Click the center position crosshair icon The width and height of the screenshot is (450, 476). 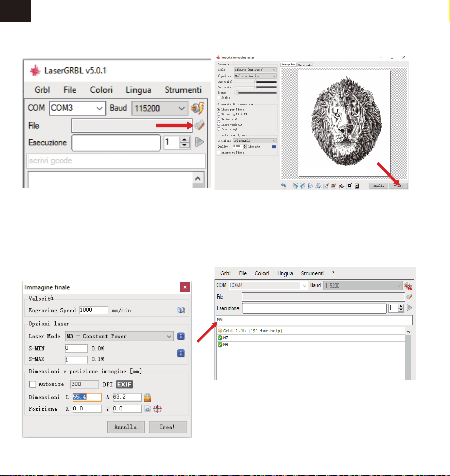pyautogui.click(x=157, y=409)
